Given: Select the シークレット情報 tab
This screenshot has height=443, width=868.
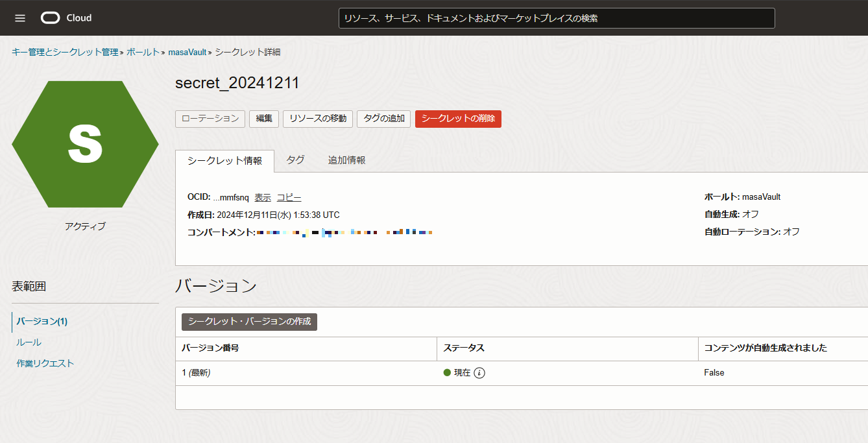Looking at the screenshot, I should (x=224, y=161).
